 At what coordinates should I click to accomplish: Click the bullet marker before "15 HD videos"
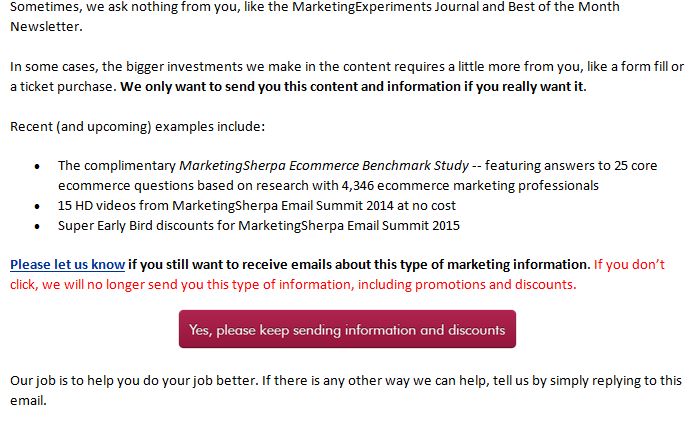pos(37,206)
